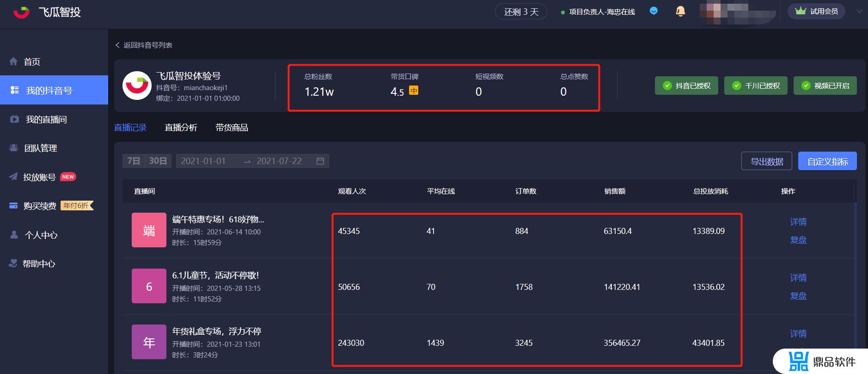Click the 试用会员 crown badge

(816, 11)
